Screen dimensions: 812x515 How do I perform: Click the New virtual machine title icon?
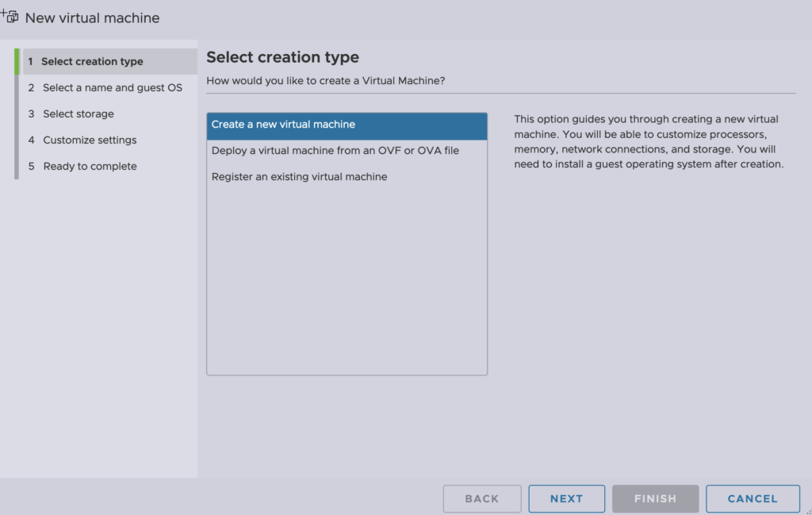pyautogui.click(x=10, y=17)
